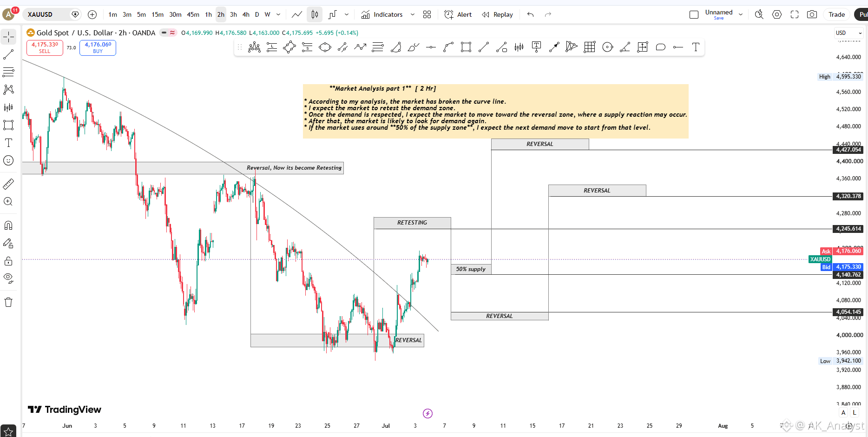This screenshot has height=437, width=868.
Task: Open the user profile avatar menu
Action: 8,14
